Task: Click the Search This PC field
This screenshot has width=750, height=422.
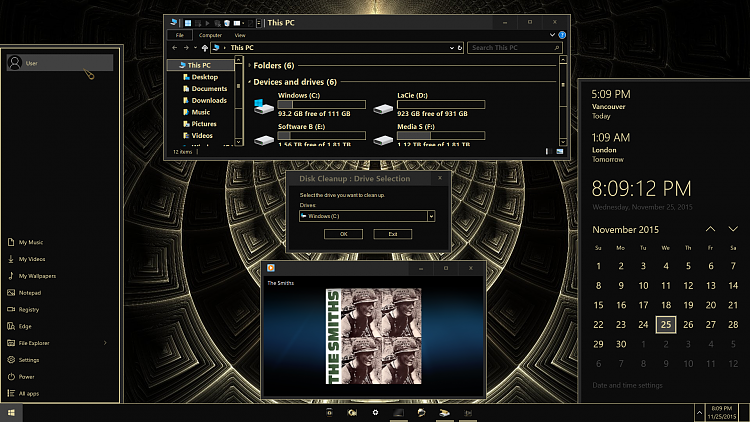Action: tap(514, 48)
